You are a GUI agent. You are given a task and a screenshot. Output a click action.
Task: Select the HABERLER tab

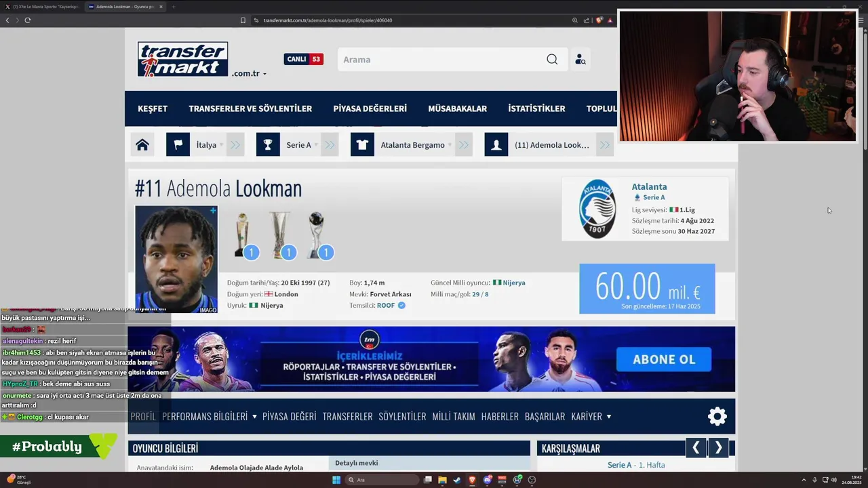(x=500, y=416)
